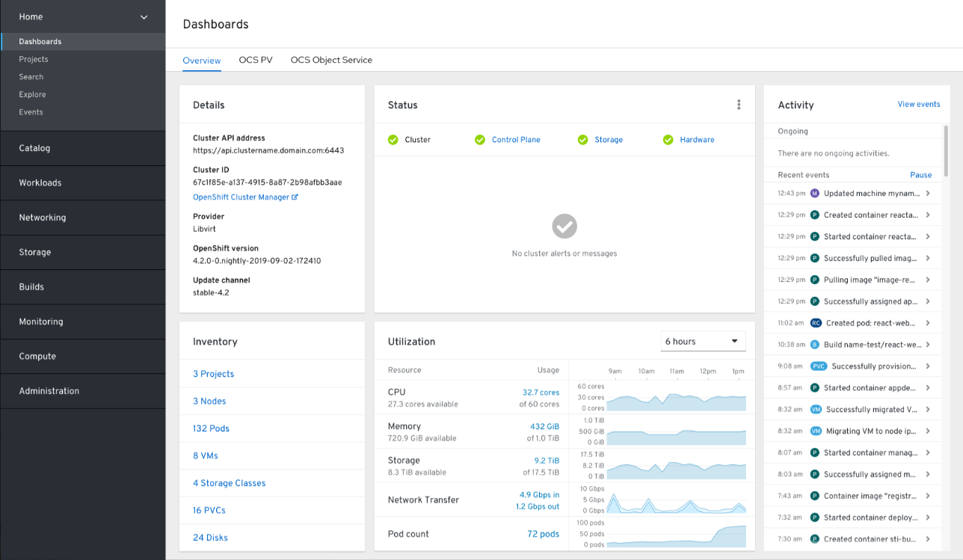This screenshot has width=963, height=560.
Task: Open the 16 PVCs inventory link
Action: (x=209, y=510)
